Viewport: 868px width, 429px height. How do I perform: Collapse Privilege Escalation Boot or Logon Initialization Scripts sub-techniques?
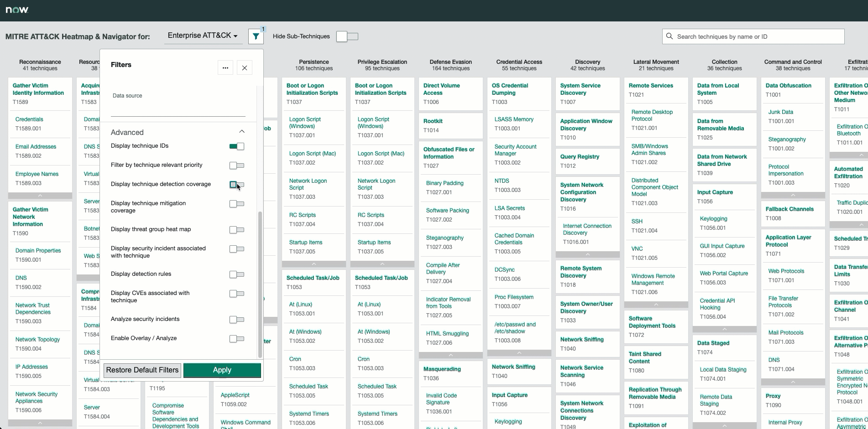point(382,264)
